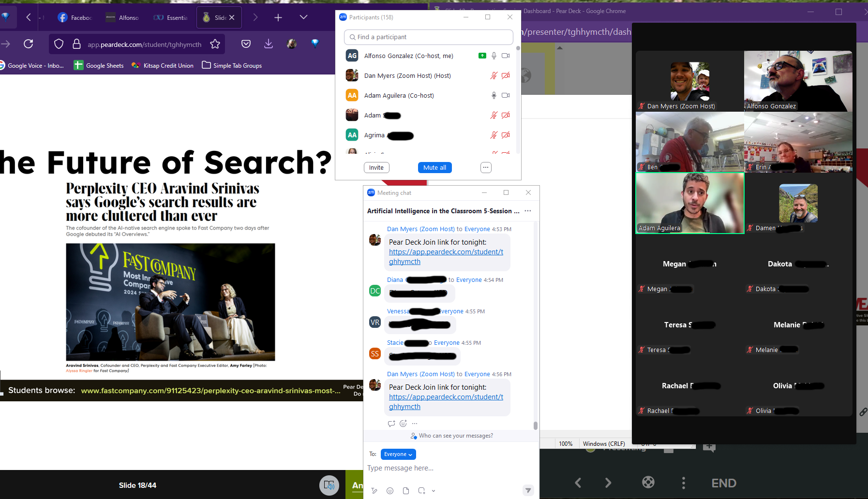This screenshot has height=499, width=868.
Task: Toggle Agrima's video-off icon
Action: point(506,135)
